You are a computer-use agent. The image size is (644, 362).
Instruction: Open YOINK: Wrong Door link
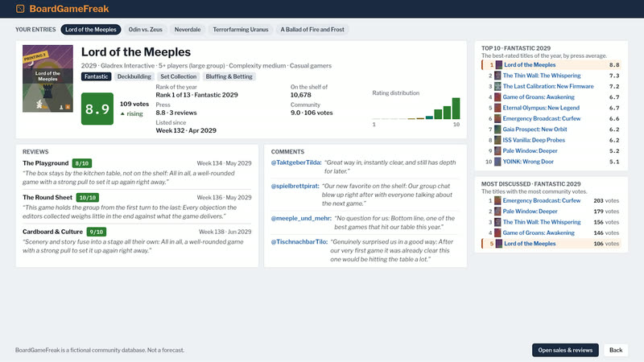528,162
